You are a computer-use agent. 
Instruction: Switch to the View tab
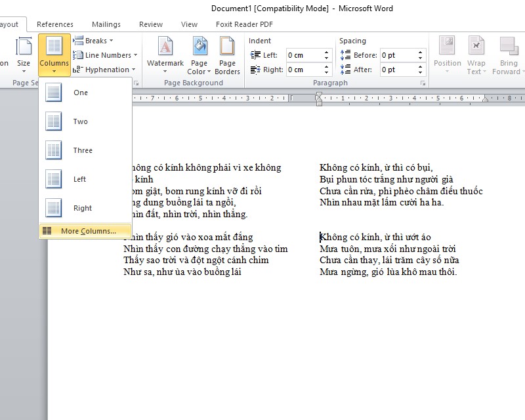pos(189,24)
